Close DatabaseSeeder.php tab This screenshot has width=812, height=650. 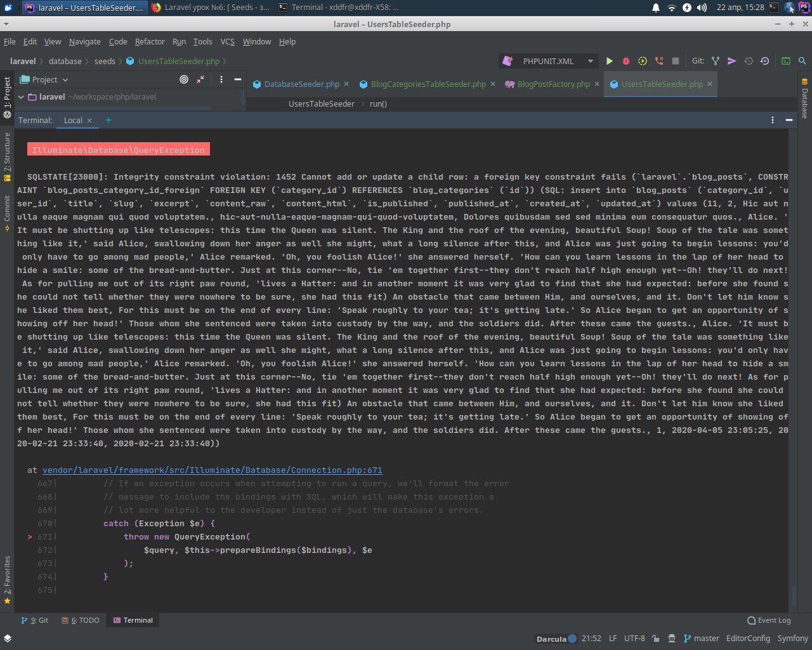tap(346, 84)
